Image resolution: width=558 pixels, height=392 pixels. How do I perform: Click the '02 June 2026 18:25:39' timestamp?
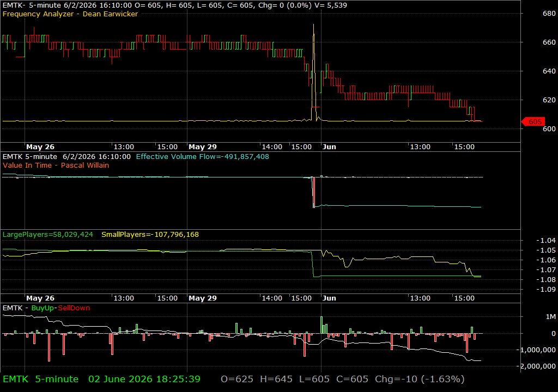coord(144,379)
